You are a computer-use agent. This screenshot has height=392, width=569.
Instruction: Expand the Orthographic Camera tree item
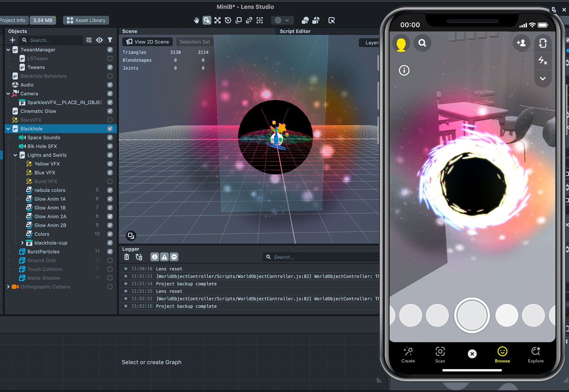click(x=8, y=287)
